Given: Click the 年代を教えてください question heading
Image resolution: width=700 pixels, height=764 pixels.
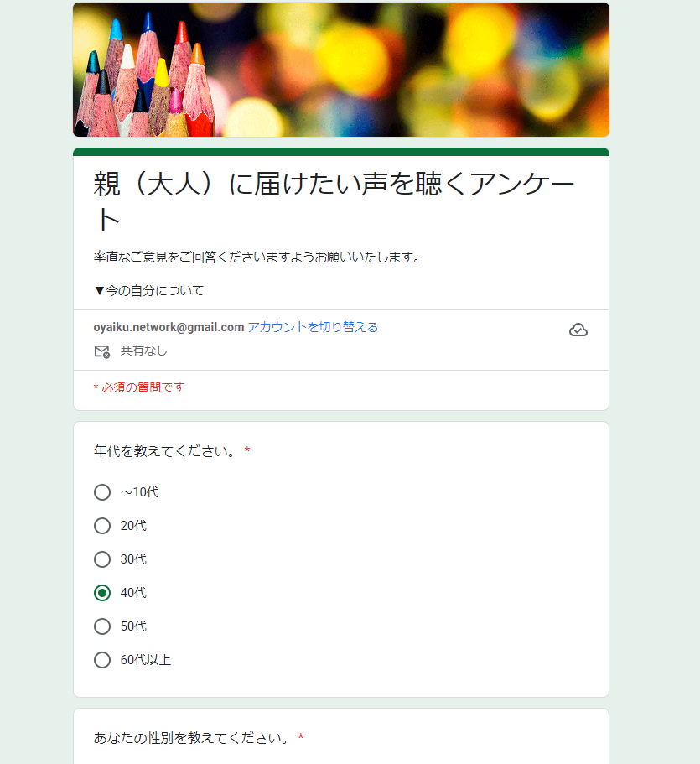Looking at the screenshot, I should point(165,451).
